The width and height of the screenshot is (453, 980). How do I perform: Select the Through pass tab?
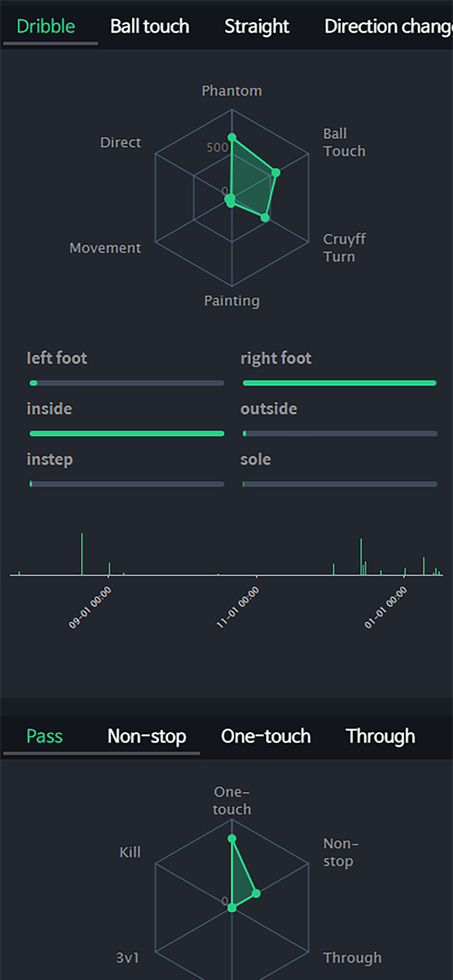pyautogui.click(x=380, y=736)
